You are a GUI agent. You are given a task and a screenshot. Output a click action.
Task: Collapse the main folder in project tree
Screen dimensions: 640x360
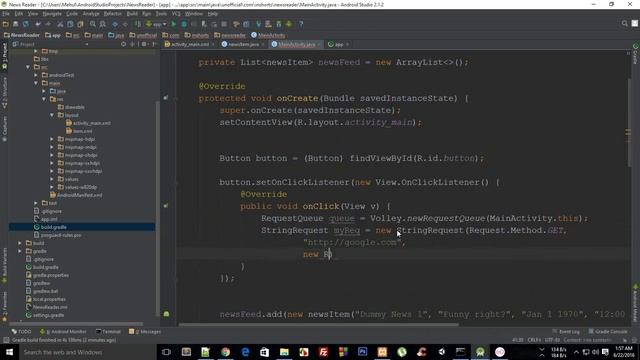[36, 83]
